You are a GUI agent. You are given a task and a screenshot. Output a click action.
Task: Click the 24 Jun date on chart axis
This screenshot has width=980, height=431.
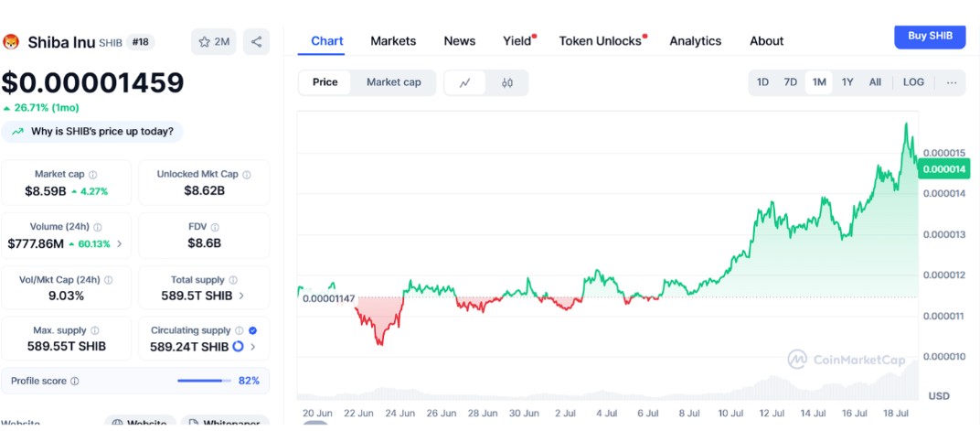click(400, 414)
